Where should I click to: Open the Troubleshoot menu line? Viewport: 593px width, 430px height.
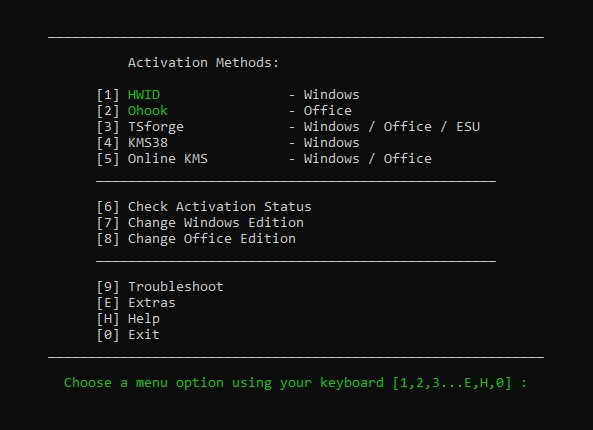pos(176,286)
